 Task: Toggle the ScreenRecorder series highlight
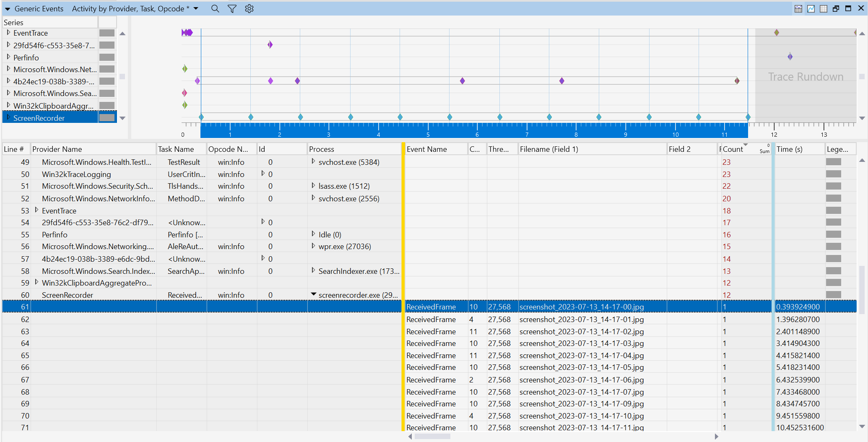107,117
